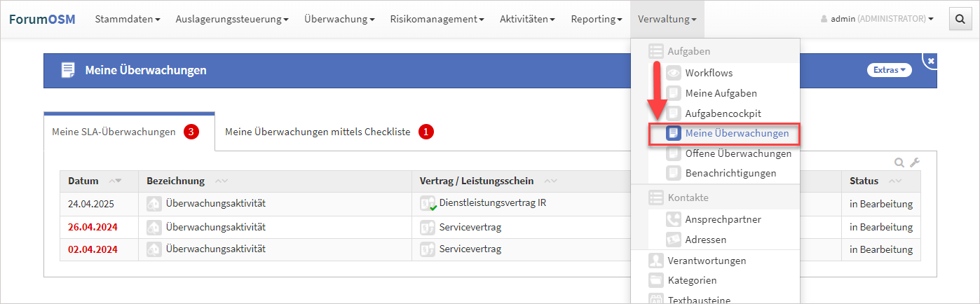Click the table search magnifier icon

tap(899, 163)
